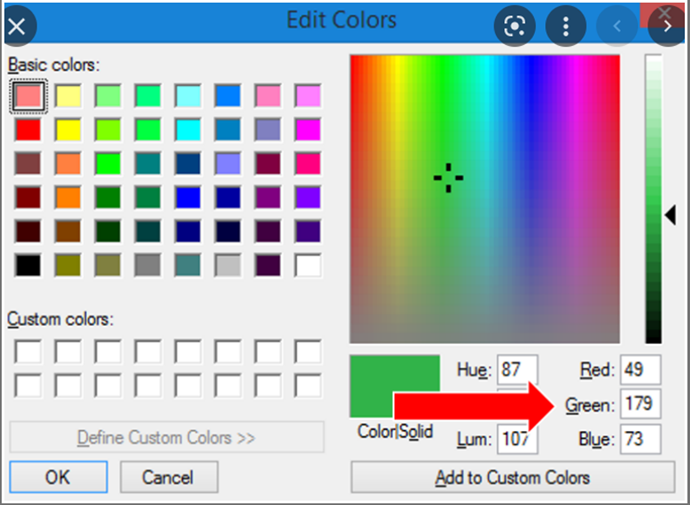Click Add to Custom Colors button

[512, 477]
